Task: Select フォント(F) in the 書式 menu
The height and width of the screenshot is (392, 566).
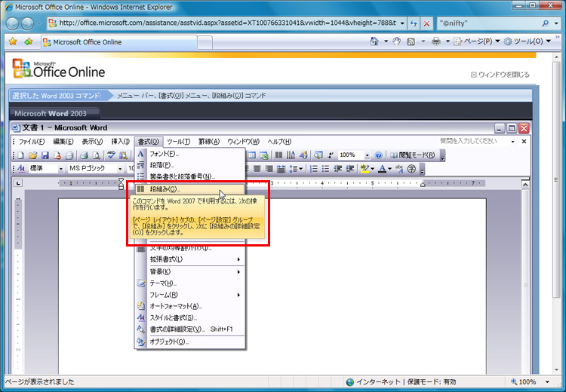Action: [x=190, y=154]
